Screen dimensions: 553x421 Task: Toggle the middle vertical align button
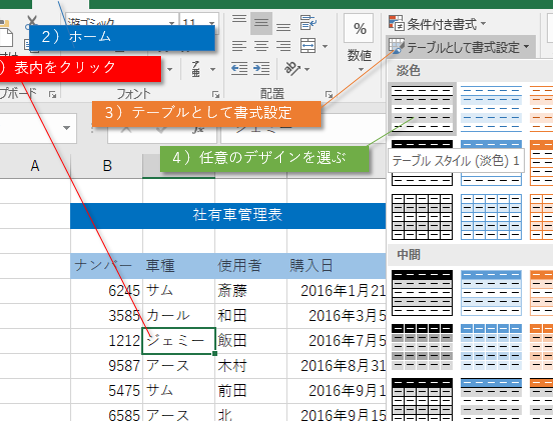pyautogui.click(x=261, y=23)
